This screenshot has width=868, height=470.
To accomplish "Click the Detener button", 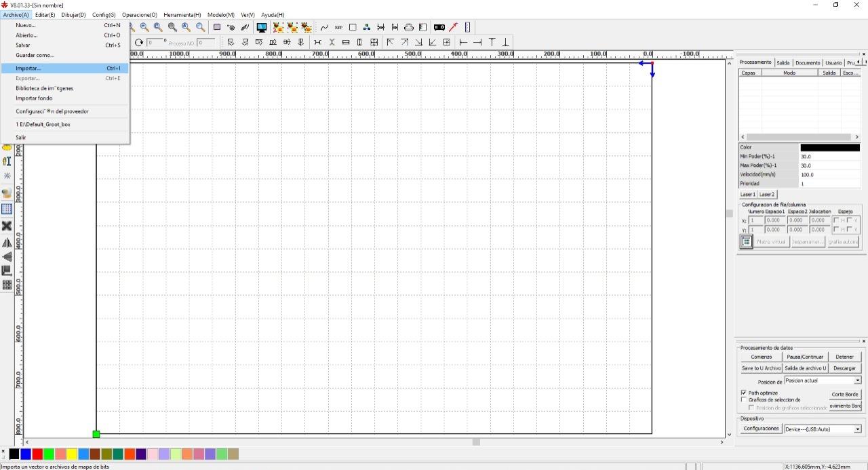I will coord(845,357).
